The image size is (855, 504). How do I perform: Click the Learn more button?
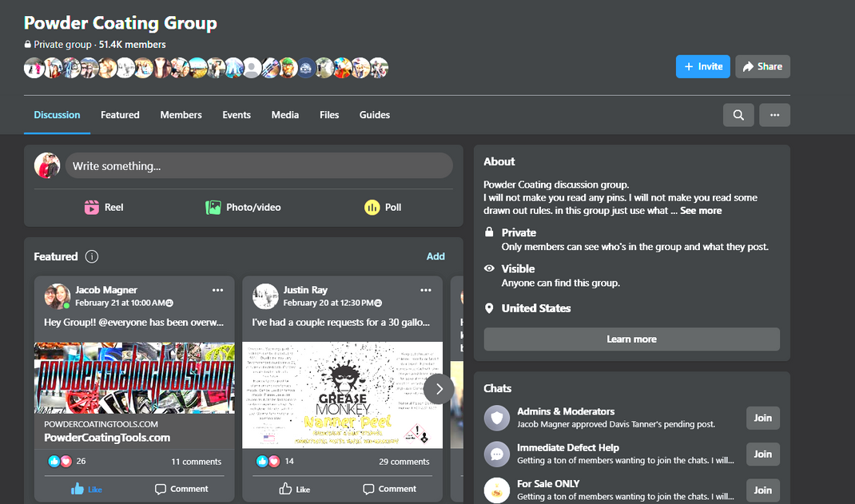(631, 339)
